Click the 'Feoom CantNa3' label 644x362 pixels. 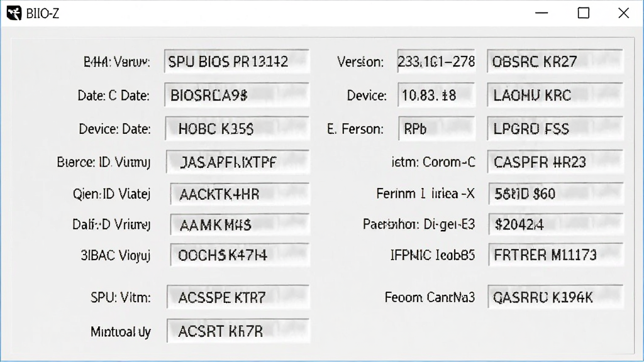[x=430, y=297]
